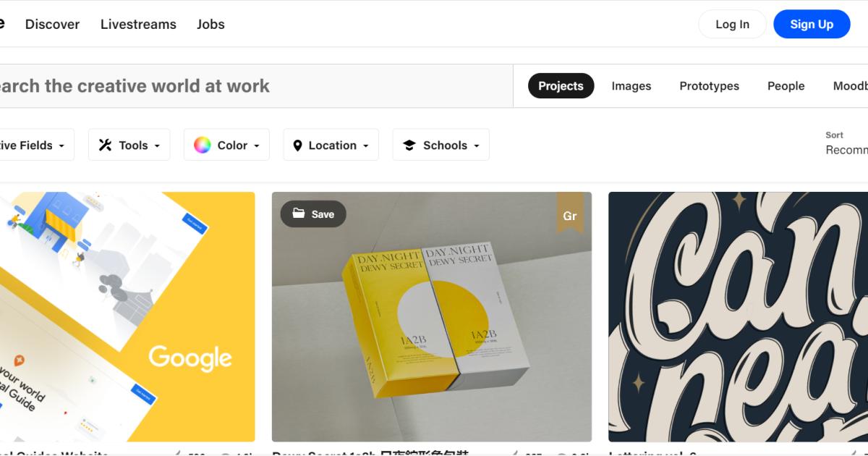Select the Projects tab
868x456 pixels.
click(x=561, y=85)
